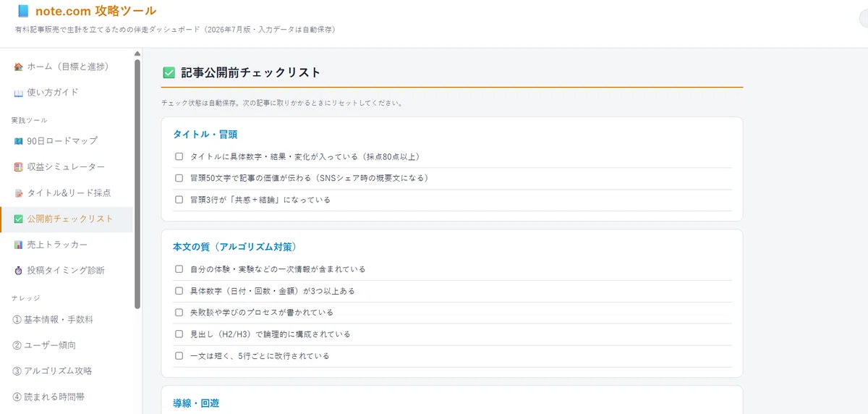The height and width of the screenshot is (414, 868).
Task: Click the 記事公開前チェックリスト page heading
Action: point(251,73)
